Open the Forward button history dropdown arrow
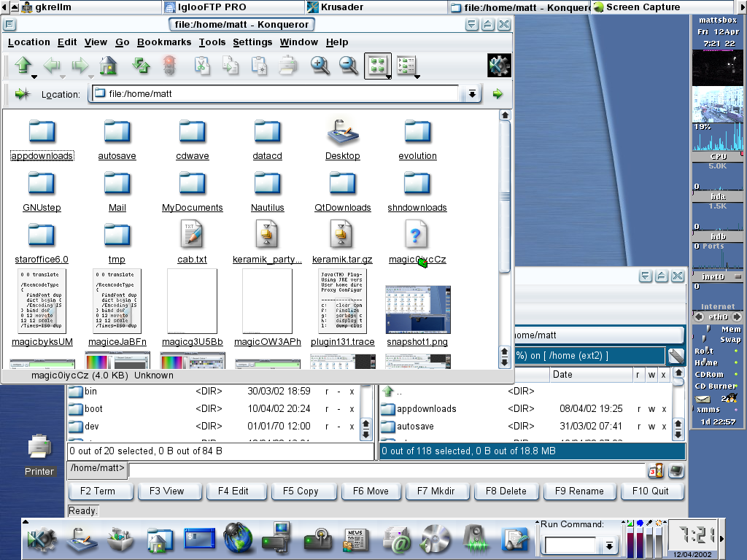The image size is (747, 560). tap(91, 77)
